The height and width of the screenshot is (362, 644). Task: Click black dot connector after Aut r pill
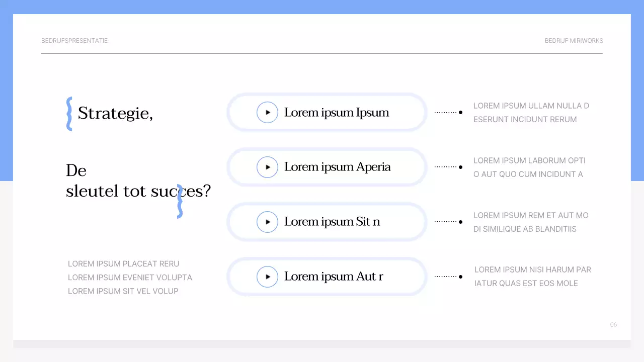pos(460,277)
